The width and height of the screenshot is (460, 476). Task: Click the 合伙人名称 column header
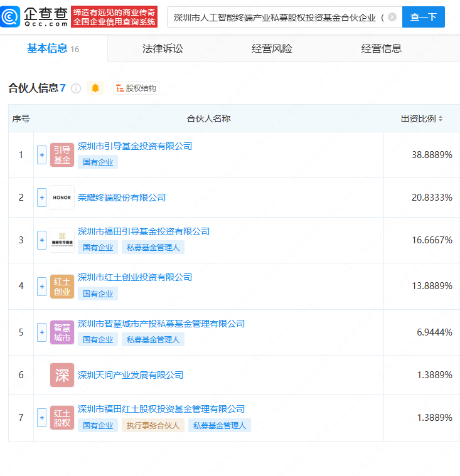pos(209,119)
